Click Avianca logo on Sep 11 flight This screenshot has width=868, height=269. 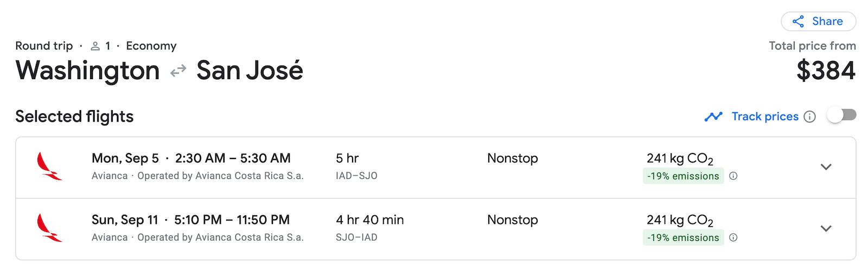tap(49, 228)
